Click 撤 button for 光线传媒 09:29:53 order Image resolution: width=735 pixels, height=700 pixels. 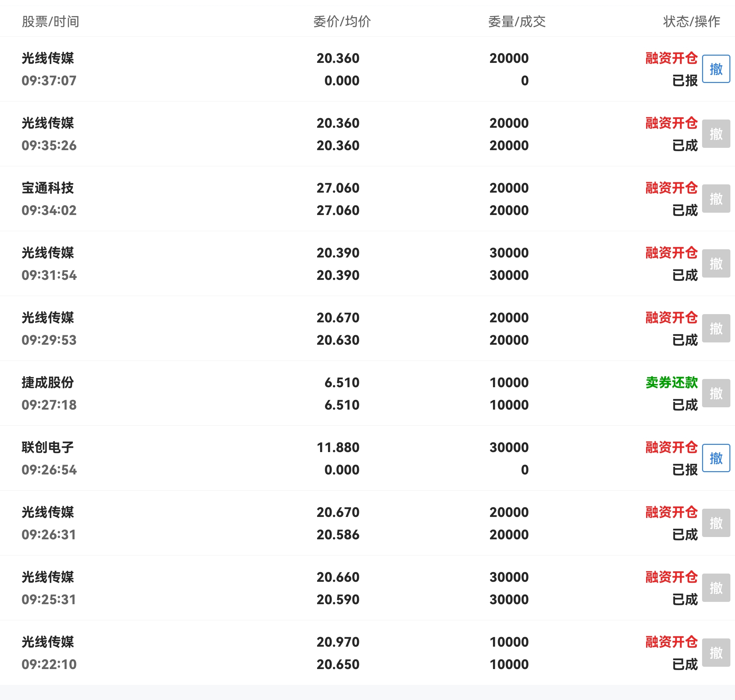716,328
